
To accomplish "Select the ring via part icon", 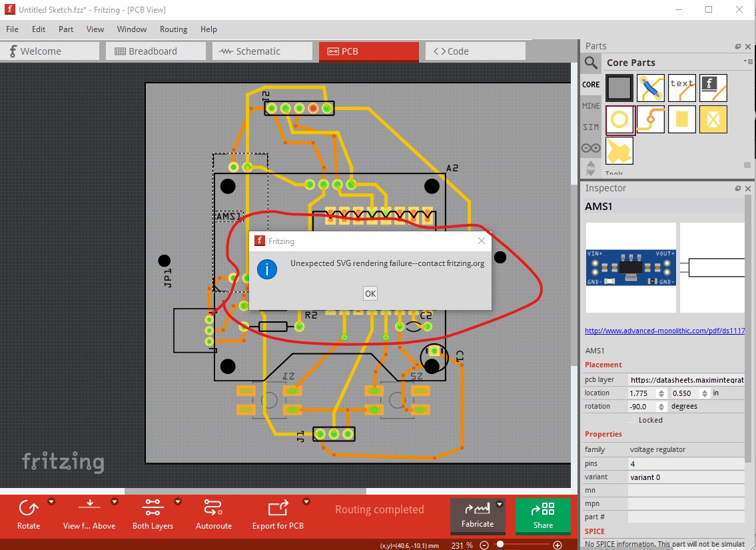I will [x=619, y=119].
